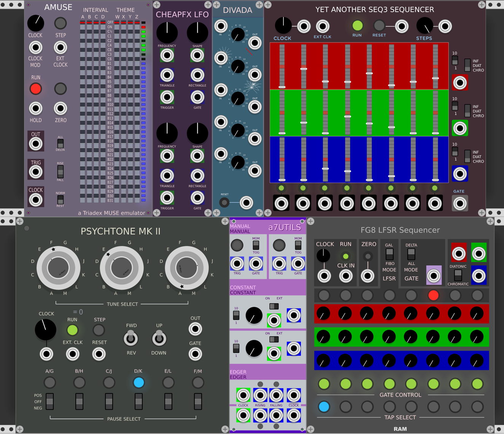Turn the first knob in red FG8 row
Viewport: 504px width, 434px height.
[x=323, y=314]
